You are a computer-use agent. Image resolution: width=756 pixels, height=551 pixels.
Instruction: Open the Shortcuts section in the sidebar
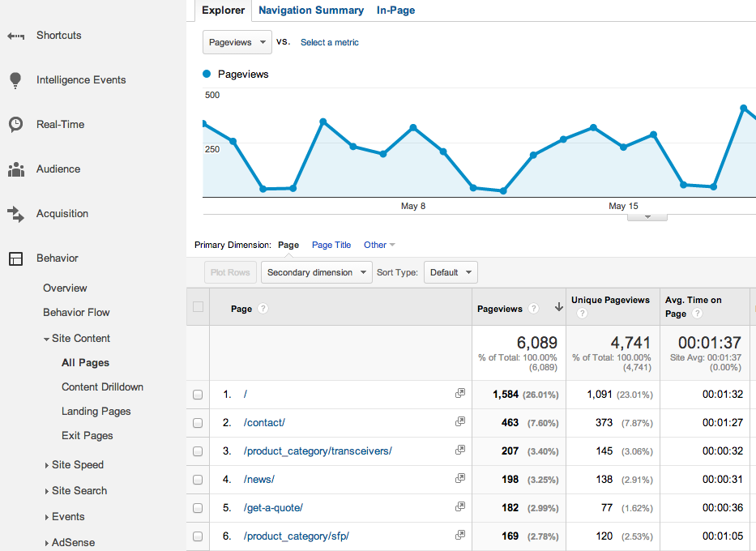pyautogui.click(x=16, y=35)
